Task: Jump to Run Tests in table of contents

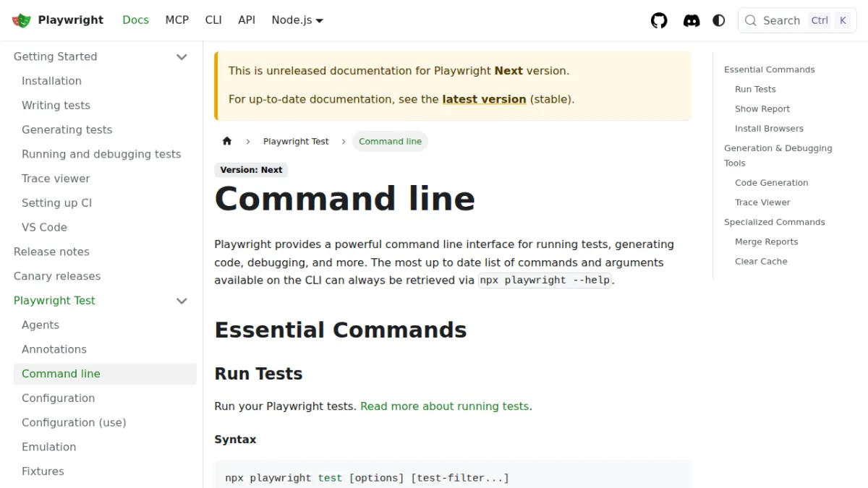Action: tap(755, 89)
